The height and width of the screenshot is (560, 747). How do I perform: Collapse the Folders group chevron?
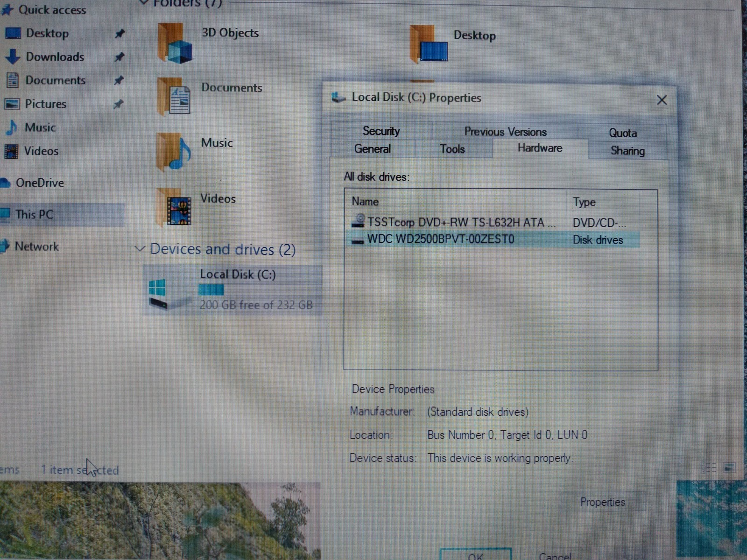click(x=144, y=3)
